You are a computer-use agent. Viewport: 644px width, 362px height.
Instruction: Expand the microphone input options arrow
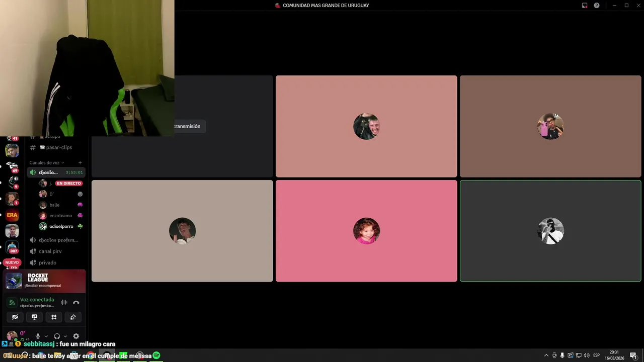46,336
